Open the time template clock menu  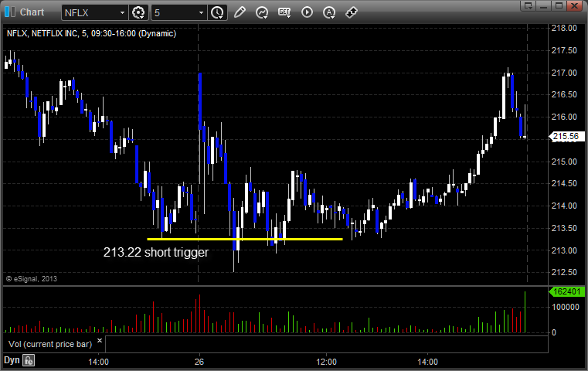click(x=217, y=13)
